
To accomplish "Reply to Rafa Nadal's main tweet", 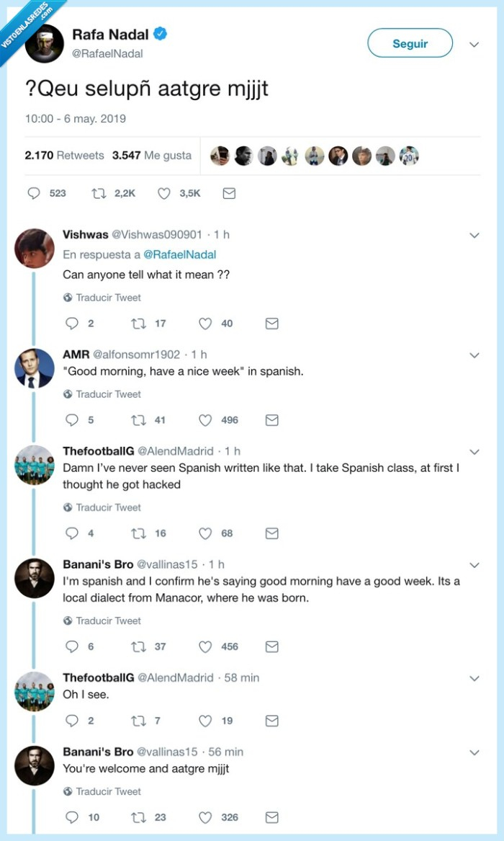I will (34, 193).
